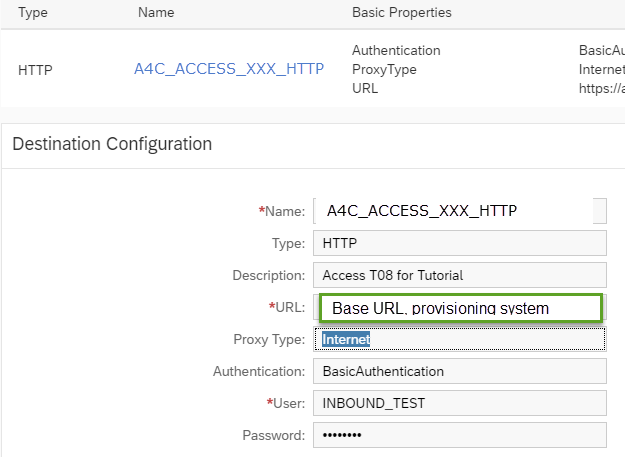Click the Destination Configuration heading
The image size is (625, 457).
tap(112, 144)
